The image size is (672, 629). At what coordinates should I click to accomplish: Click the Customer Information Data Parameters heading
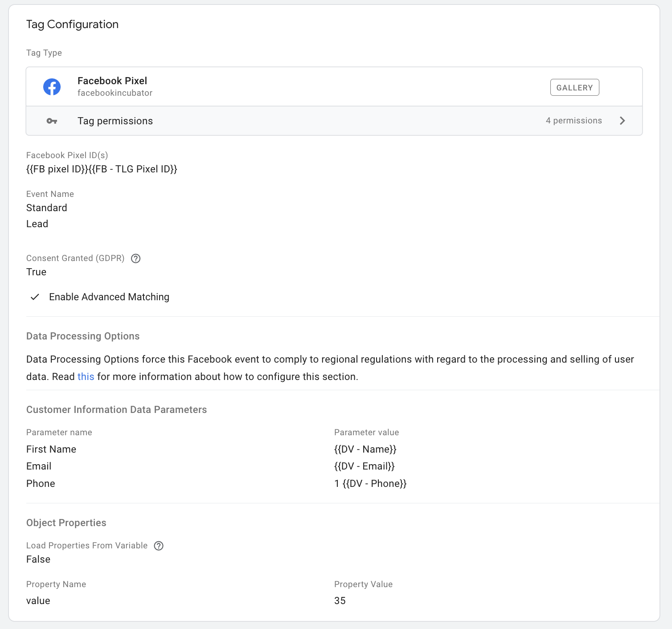[x=116, y=410]
